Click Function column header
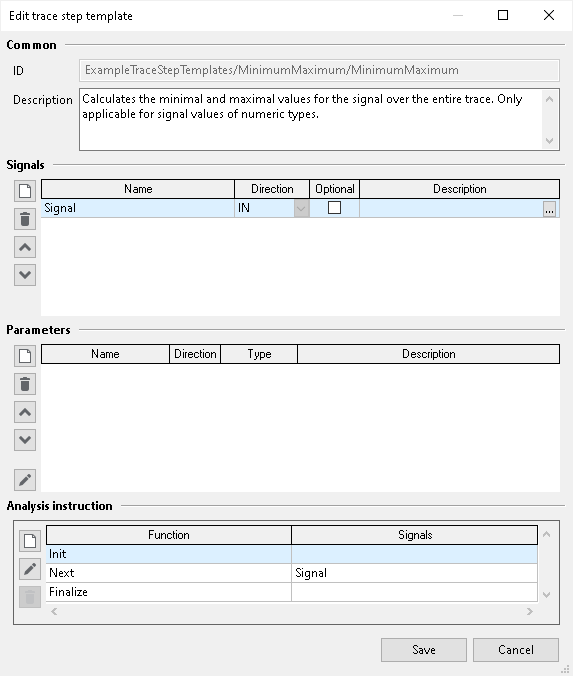This screenshot has width=573, height=676. pyautogui.click(x=169, y=535)
